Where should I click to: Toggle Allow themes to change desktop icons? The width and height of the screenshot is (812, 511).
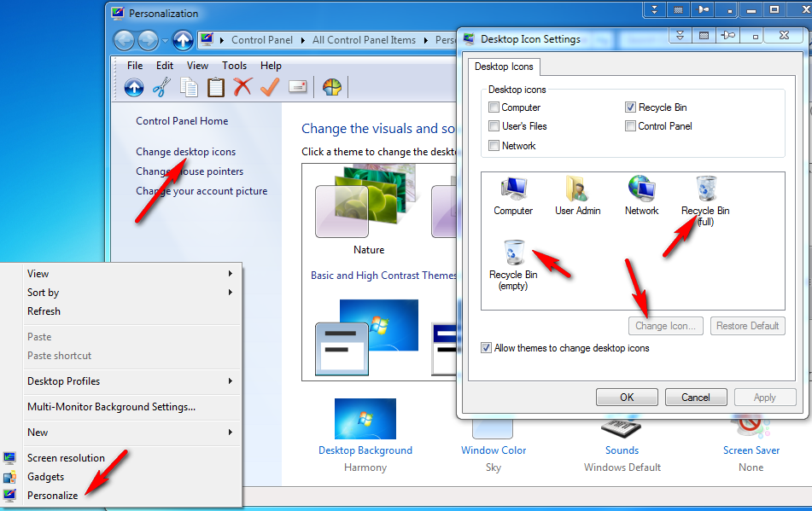pyautogui.click(x=486, y=347)
